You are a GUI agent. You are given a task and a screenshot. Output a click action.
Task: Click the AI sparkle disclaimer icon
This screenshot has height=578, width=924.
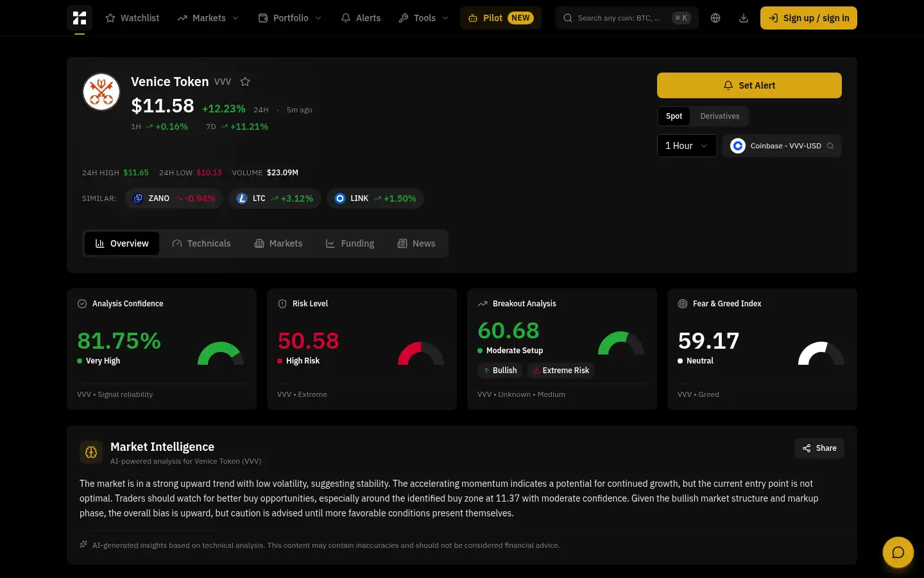[x=83, y=545]
